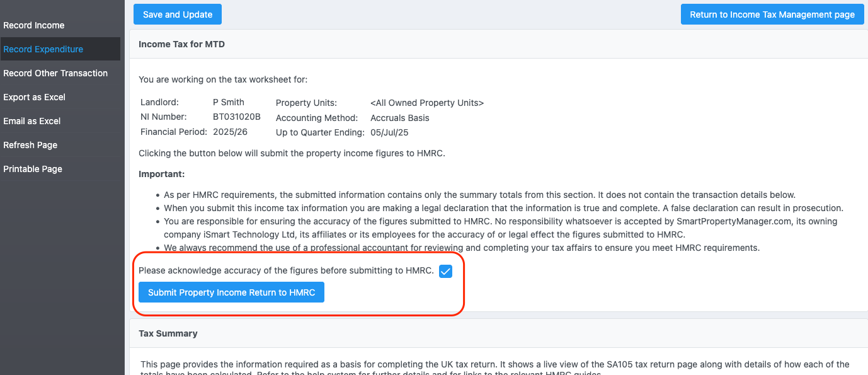Submit Property Income Return to HMRC
The width and height of the screenshot is (868, 375).
click(231, 292)
